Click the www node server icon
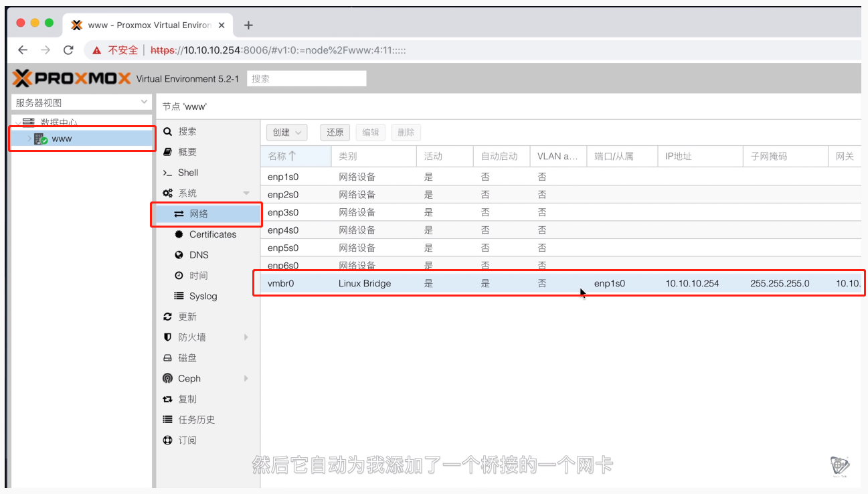Viewport: 868px width, 494px height. 41,139
